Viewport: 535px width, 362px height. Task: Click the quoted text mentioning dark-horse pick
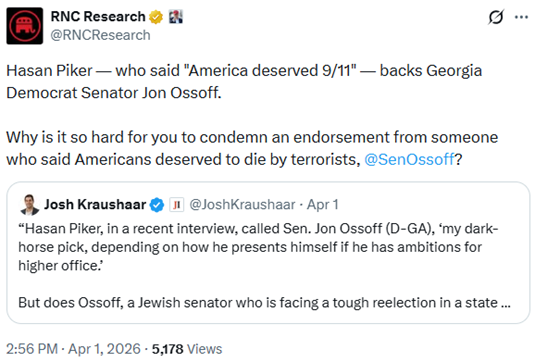258,247
